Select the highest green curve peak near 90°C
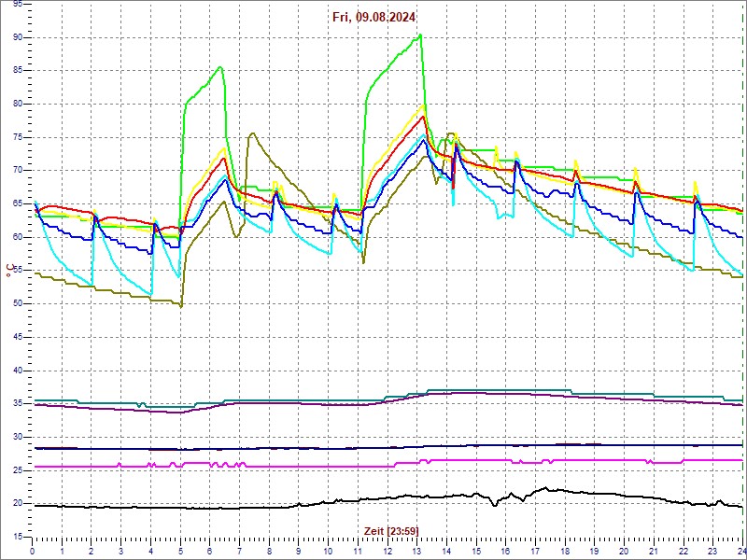This screenshot has height=560, width=747. 421,35
